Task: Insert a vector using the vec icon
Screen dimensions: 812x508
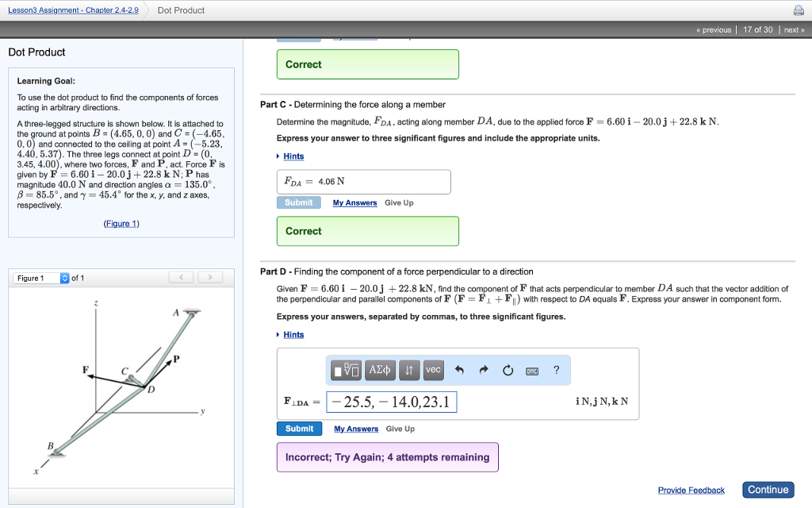Action: coord(433,370)
